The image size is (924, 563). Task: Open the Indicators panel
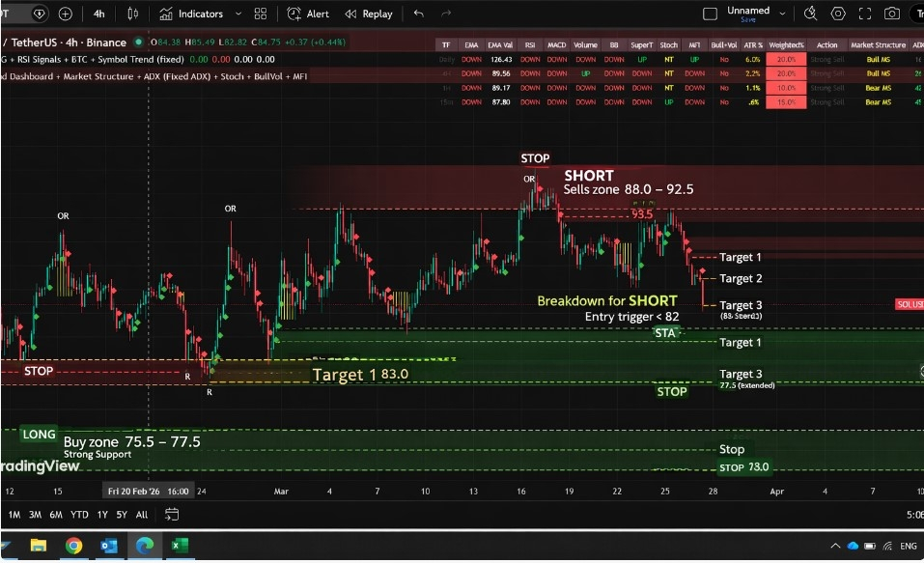pyautogui.click(x=191, y=14)
